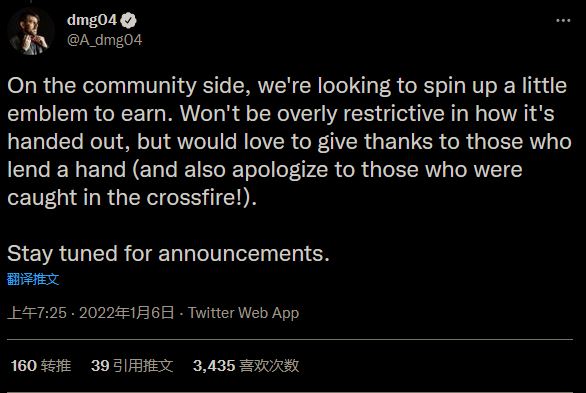Click the 'Stay tuned for announcements.' line
The height and width of the screenshot is (393, 586).
point(168,254)
